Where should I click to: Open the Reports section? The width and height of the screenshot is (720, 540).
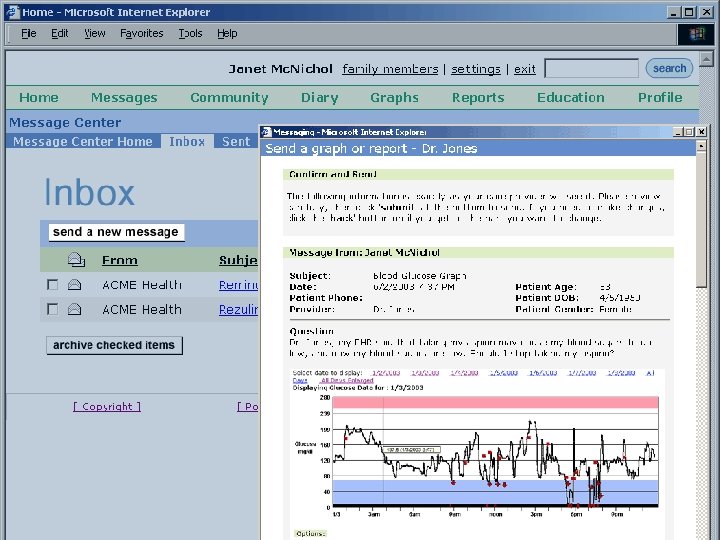coord(478,97)
